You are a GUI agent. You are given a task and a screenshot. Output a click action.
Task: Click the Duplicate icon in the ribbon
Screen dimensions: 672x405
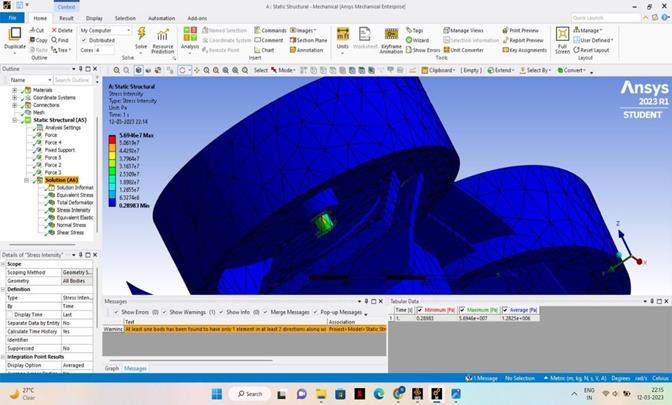15,34
